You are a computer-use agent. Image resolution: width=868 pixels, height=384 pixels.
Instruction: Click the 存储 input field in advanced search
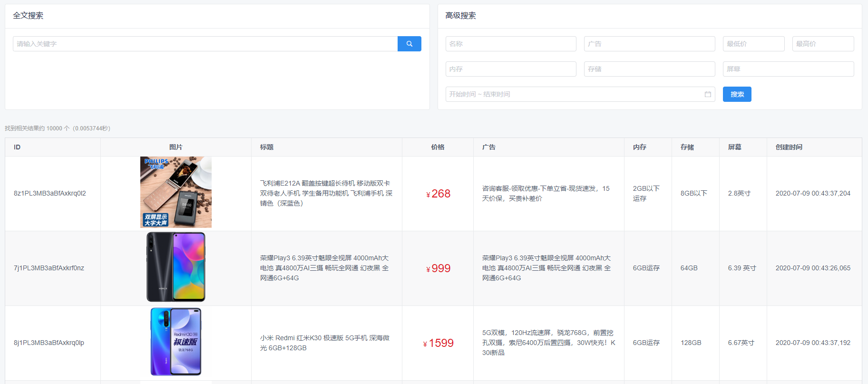(x=649, y=69)
